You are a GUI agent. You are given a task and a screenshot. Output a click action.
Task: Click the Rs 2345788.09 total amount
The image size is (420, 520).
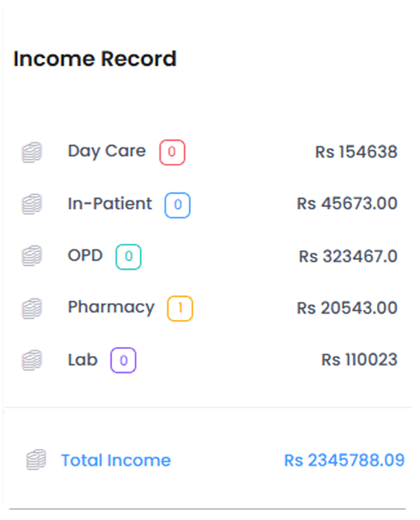click(344, 461)
